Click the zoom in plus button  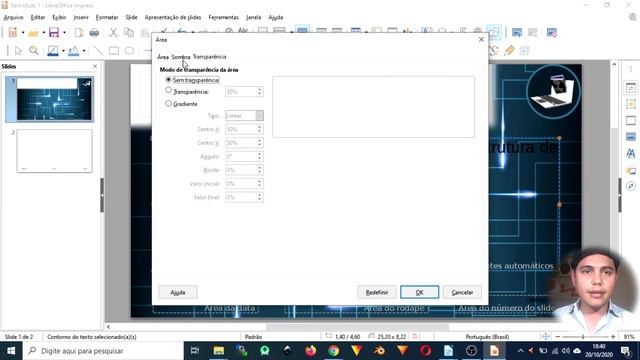(613, 337)
